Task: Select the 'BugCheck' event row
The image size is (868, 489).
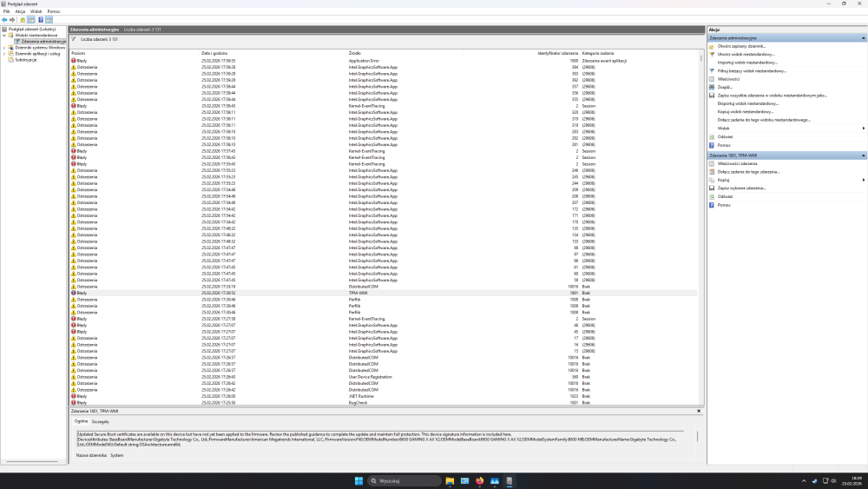Action: [384, 403]
